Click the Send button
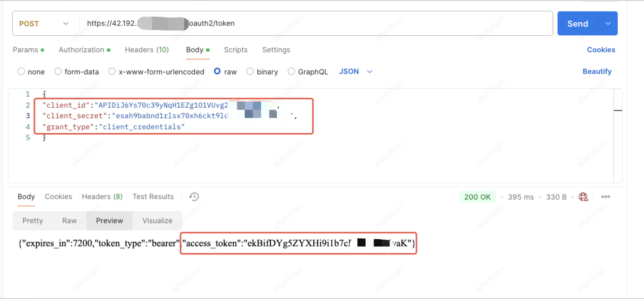The width and height of the screenshot is (644, 299). coord(578,24)
